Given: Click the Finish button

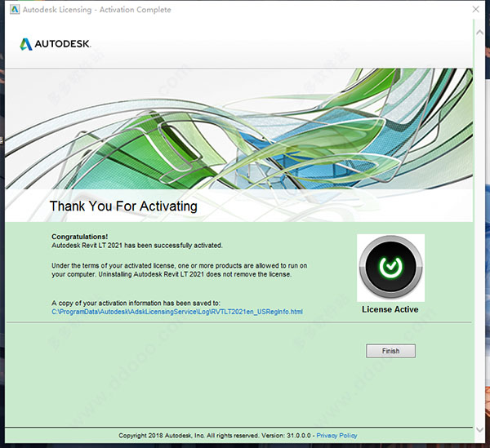Looking at the screenshot, I should point(390,351).
